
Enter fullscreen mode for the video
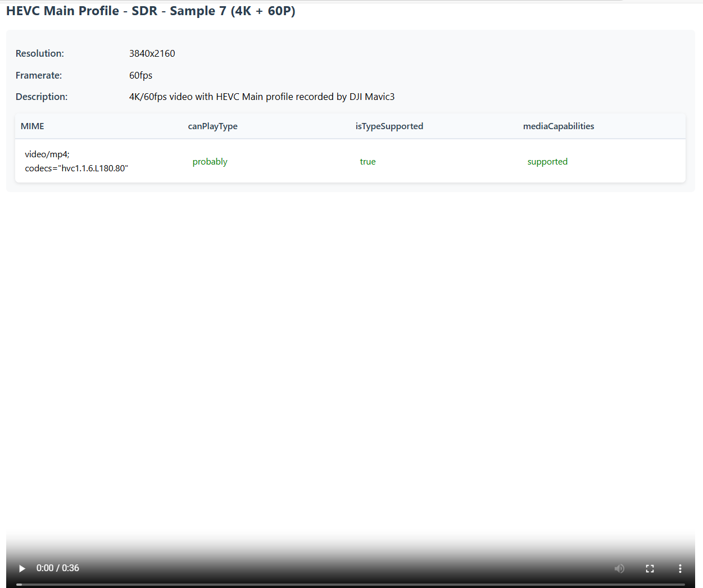650,568
